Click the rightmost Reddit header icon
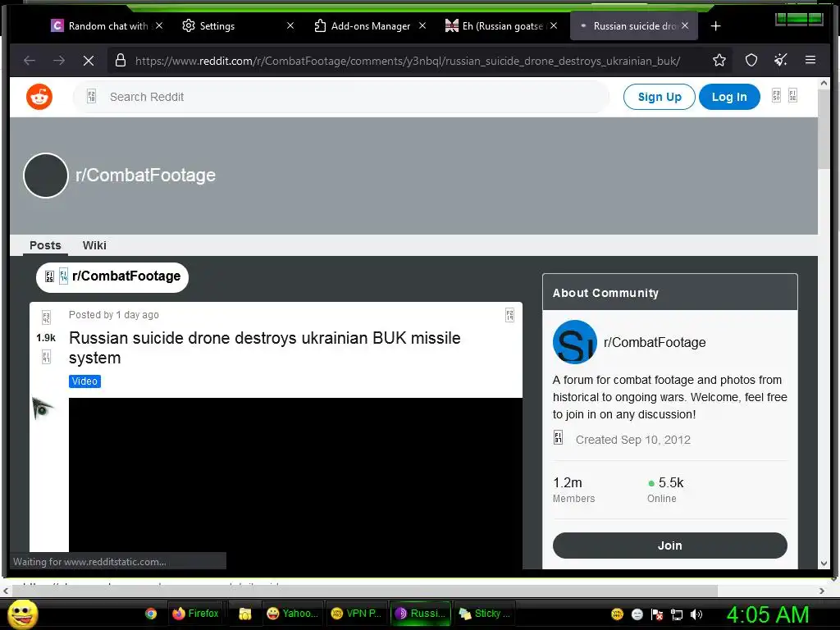 793,96
